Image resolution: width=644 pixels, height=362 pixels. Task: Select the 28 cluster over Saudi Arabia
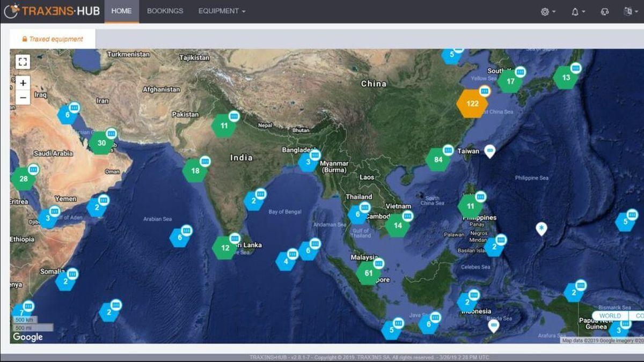[23, 179]
